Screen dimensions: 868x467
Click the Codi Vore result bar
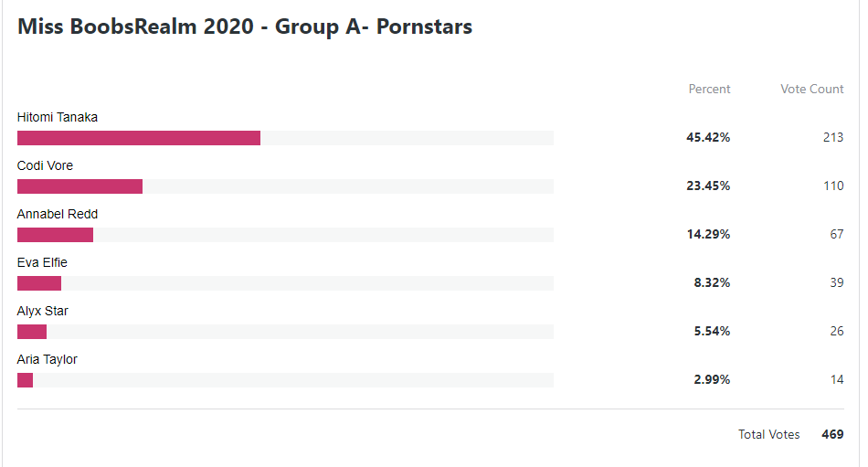tap(285, 186)
